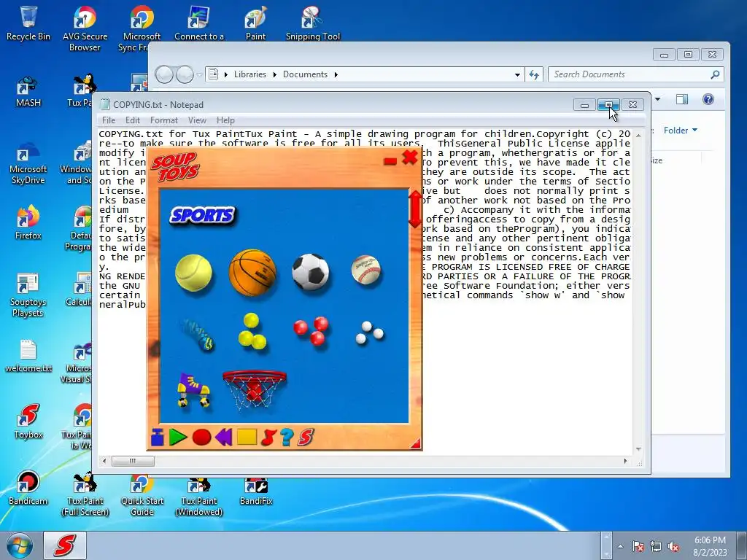This screenshot has width=747, height=560.
Task: Select Firefox desktop icon
Action: pyautogui.click(x=28, y=222)
